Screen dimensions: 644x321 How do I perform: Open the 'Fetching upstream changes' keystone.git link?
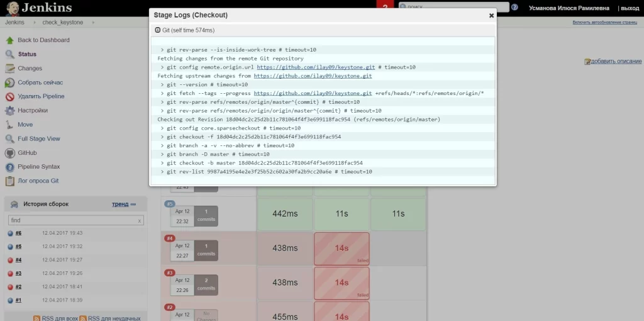[313, 76]
